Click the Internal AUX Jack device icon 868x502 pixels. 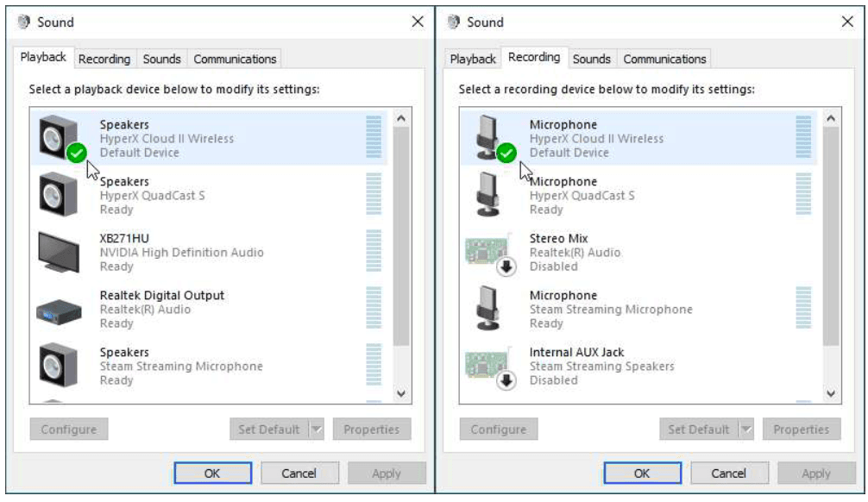(488, 366)
